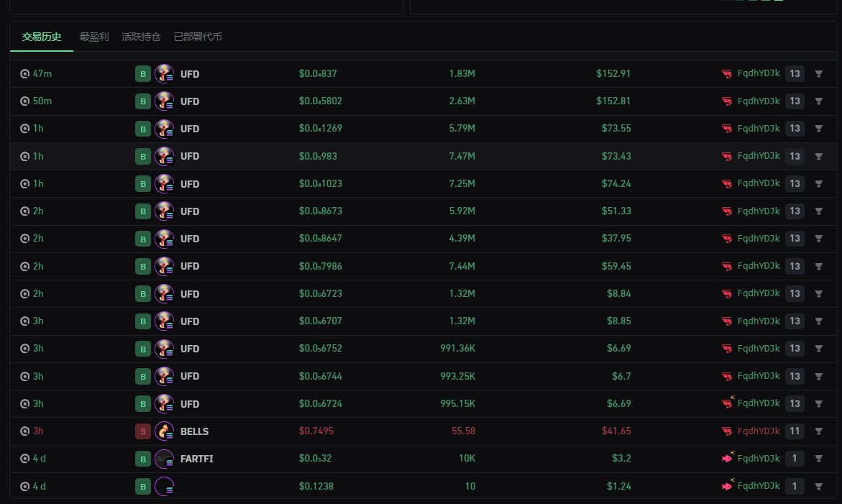Image resolution: width=842 pixels, height=504 pixels.
Task: Click the 47m timestamp
Action: (x=42, y=73)
